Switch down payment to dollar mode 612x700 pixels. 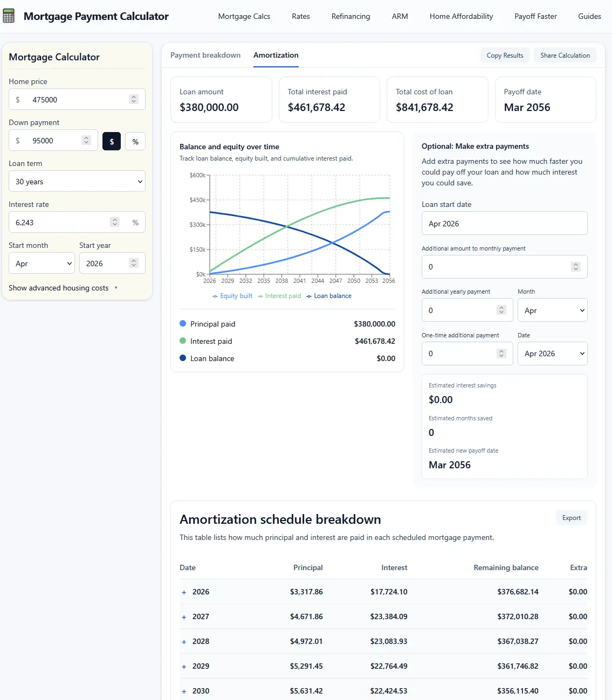point(112,141)
